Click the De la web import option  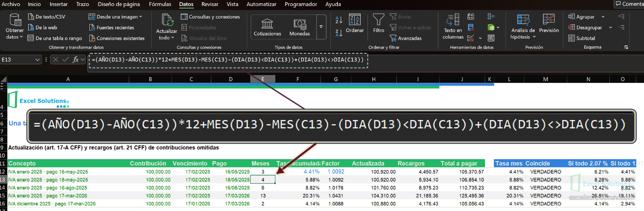click(42, 27)
